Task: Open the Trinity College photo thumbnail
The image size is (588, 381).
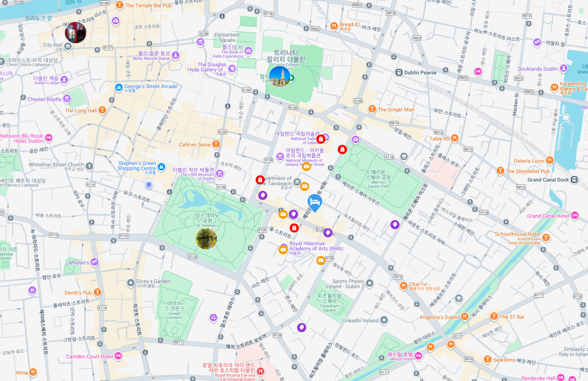Action: [x=279, y=76]
